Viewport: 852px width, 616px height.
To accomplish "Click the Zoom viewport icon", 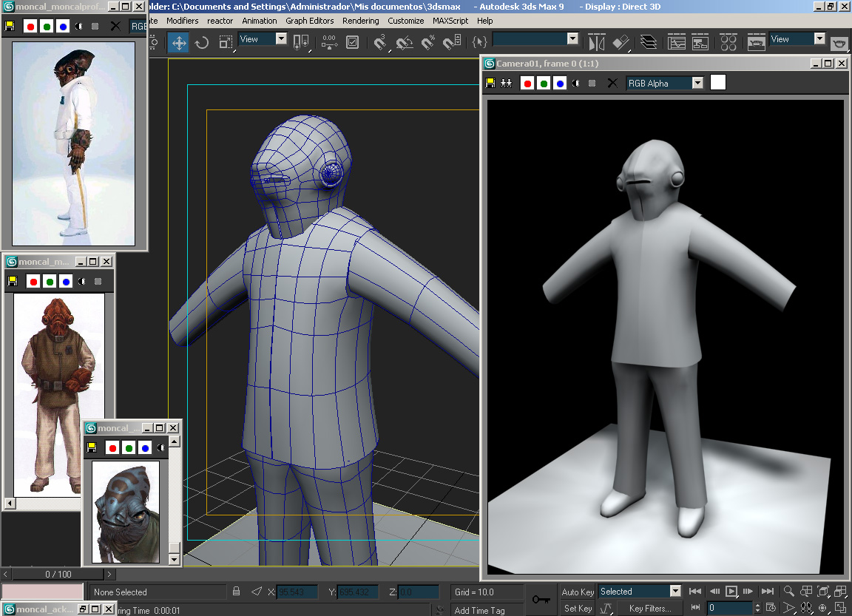I will click(789, 592).
